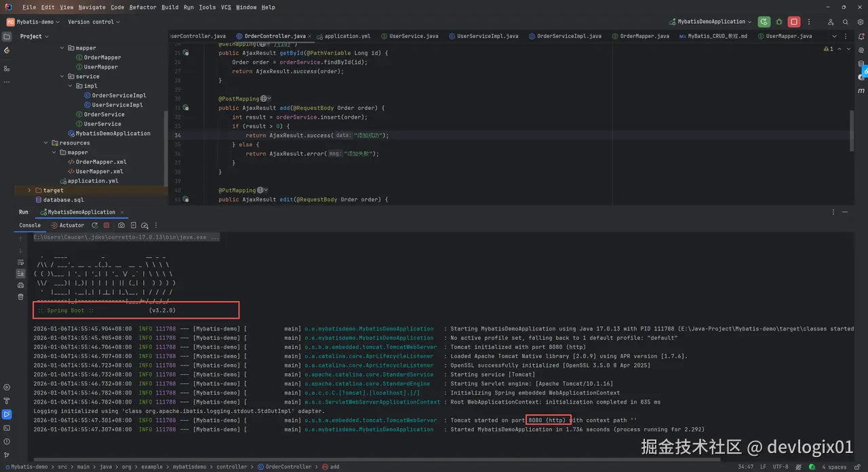Image resolution: width=868 pixels, height=472 pixels.
Task: Open the Refactor menu
Action: [x=142, y=7]
